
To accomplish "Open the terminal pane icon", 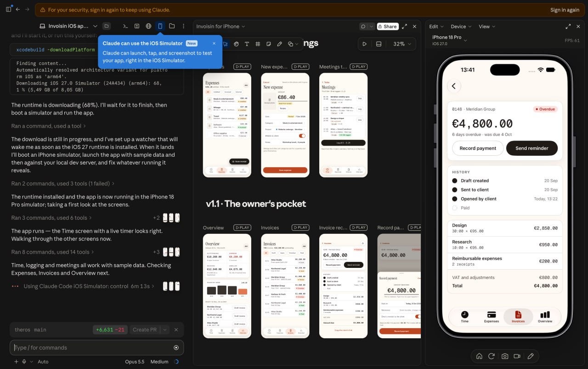I will point(125,26).
